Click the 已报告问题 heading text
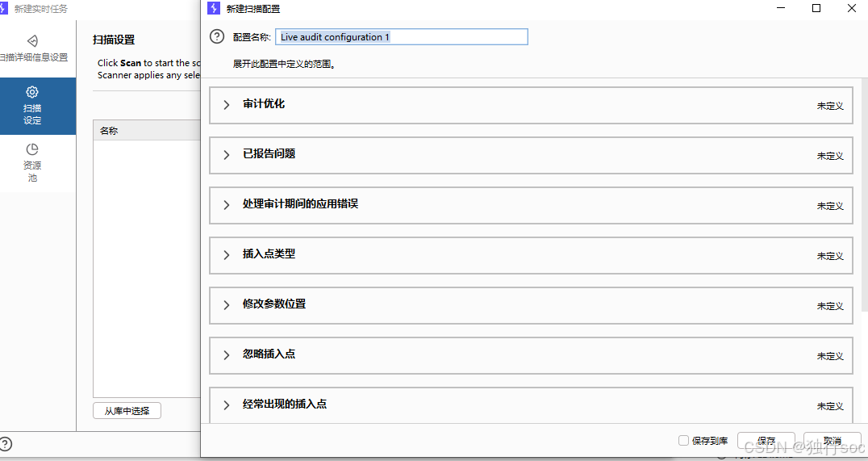Image resolution: width=868 pixels, height=461 pixels. pyautogui.click(x=269, y=153)
